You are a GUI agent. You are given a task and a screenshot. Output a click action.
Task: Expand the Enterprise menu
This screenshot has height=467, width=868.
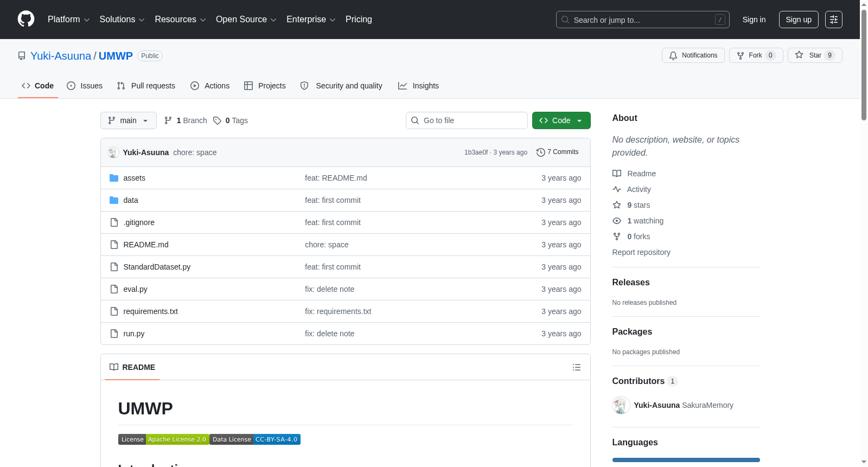311,20
